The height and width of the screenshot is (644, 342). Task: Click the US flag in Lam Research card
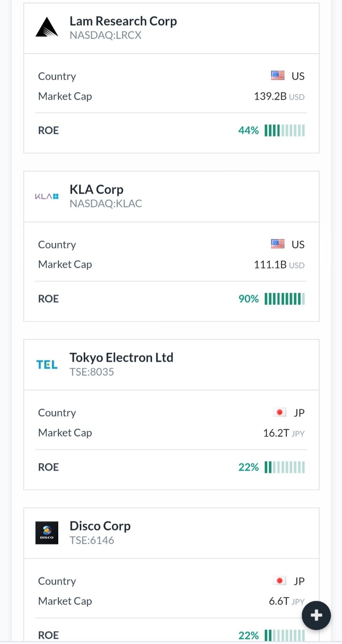[278, 76]
